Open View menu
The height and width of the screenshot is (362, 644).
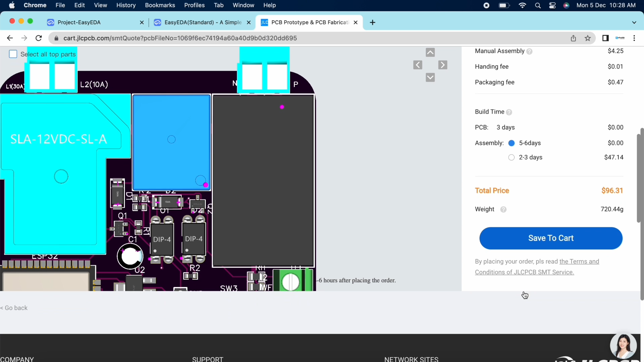(100, 5)
